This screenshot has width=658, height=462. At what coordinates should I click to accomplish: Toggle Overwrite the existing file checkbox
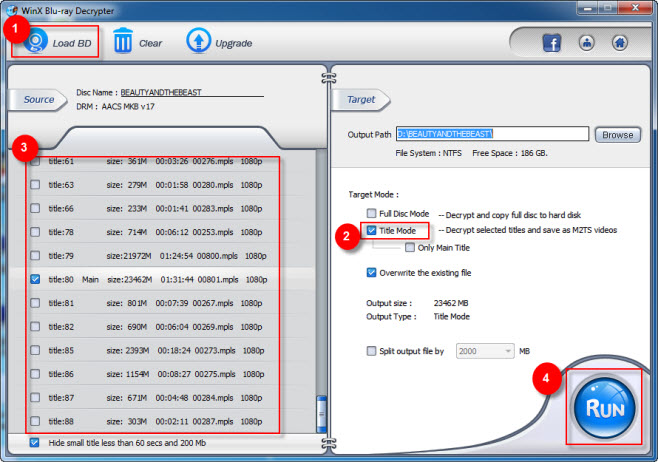tap(371, 272)
